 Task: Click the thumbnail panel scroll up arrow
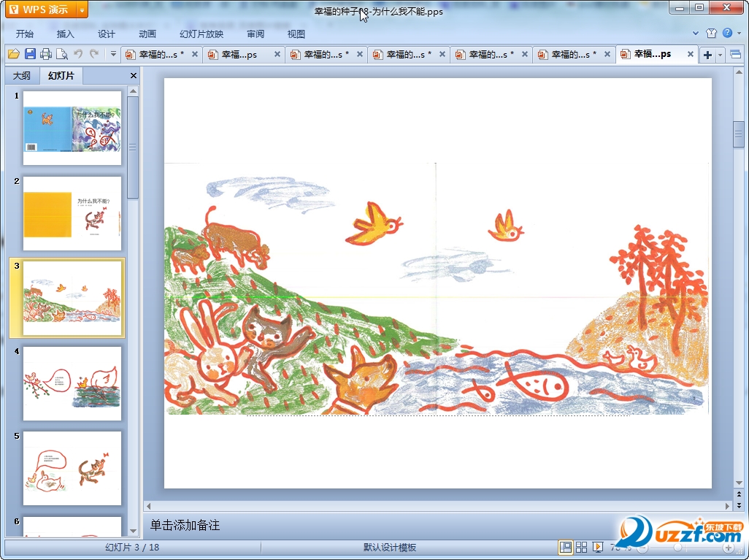[134, 91]
